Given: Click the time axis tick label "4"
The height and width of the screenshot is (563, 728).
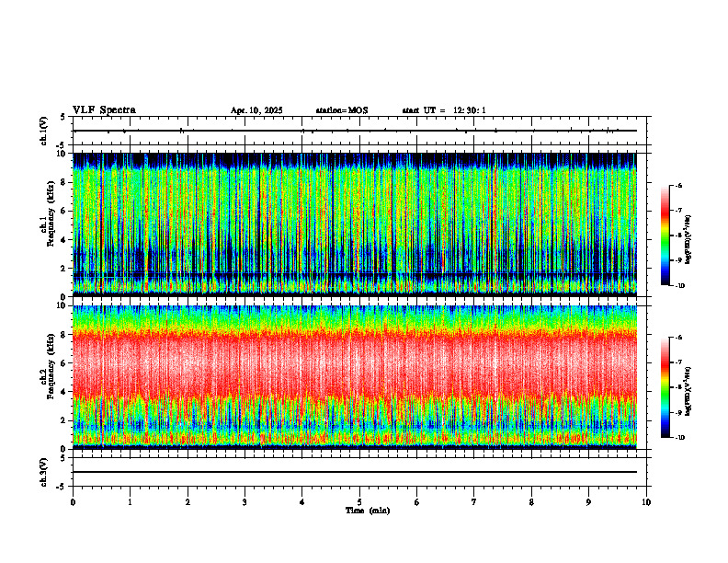Looking at the screenshot, I should pos(302,502).
